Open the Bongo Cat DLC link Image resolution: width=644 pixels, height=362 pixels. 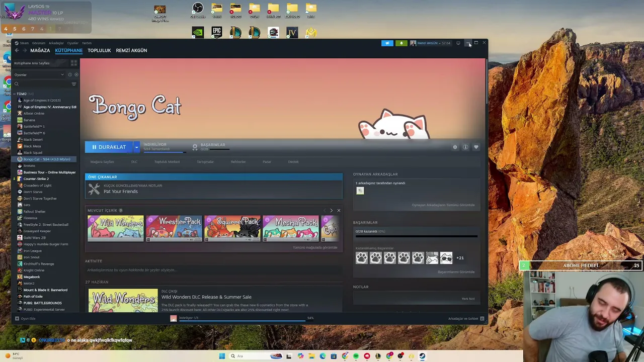134,162
